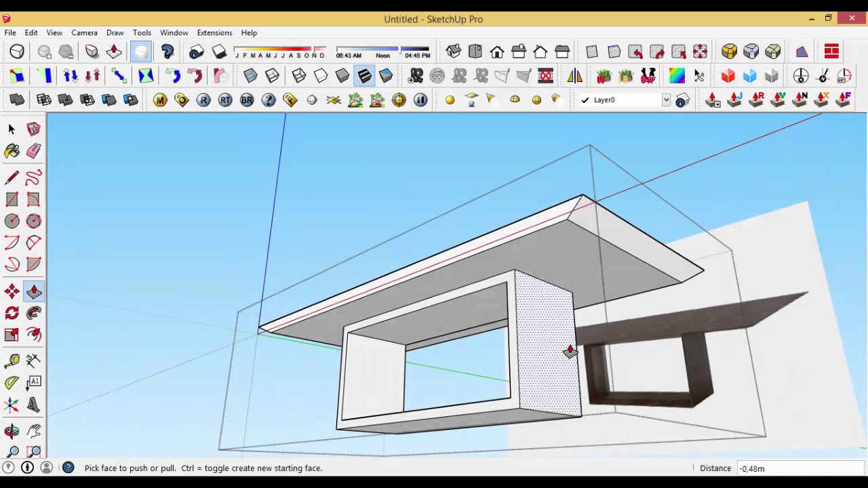Image resolution: width=868 pixels, height=488 pixels.
Task: Click the Front view house icon
Action: coord(497,52)
